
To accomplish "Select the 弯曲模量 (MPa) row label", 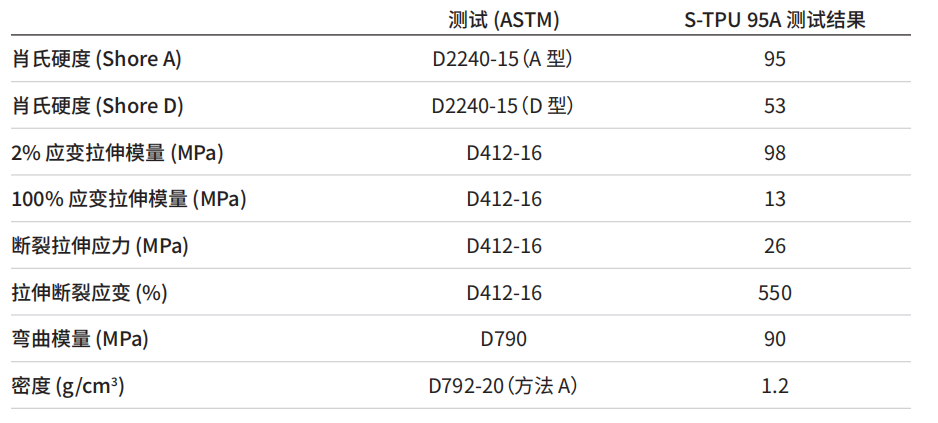I will coord(80,339).
